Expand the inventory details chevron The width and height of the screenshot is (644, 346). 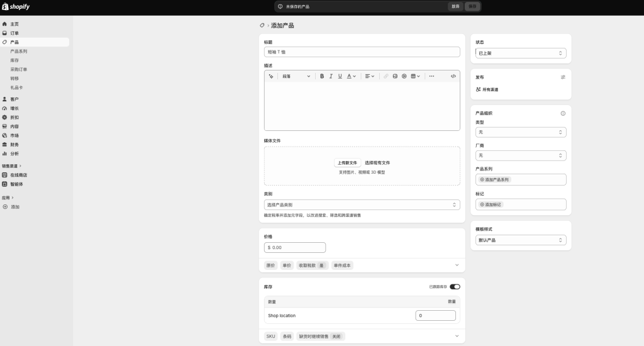[457, 336]
